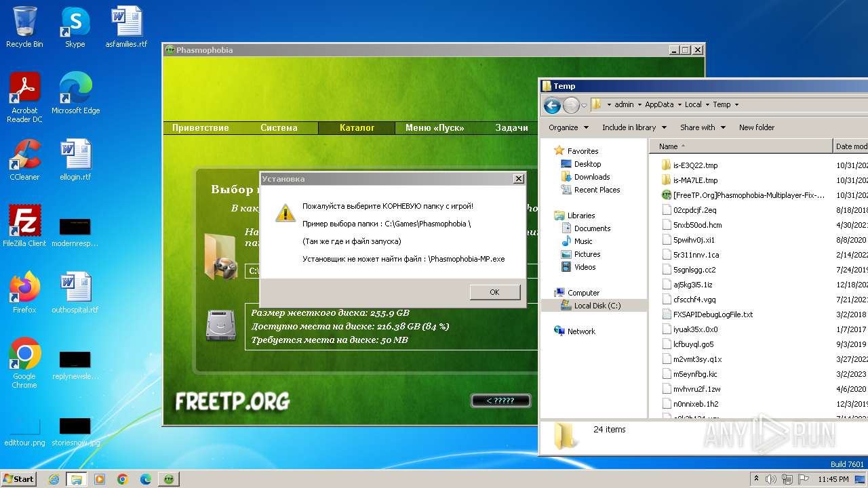Sort by Name column header
Screen dimensions: 868x488
pyautogui.click(x=741, y=146)
